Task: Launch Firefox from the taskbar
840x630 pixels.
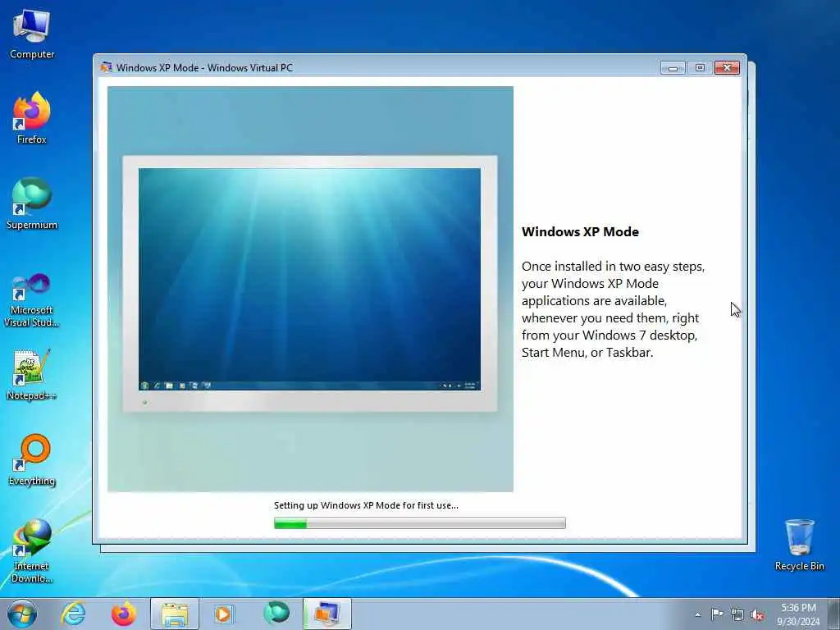Action: pyautogui.click(x=123, y=614)
